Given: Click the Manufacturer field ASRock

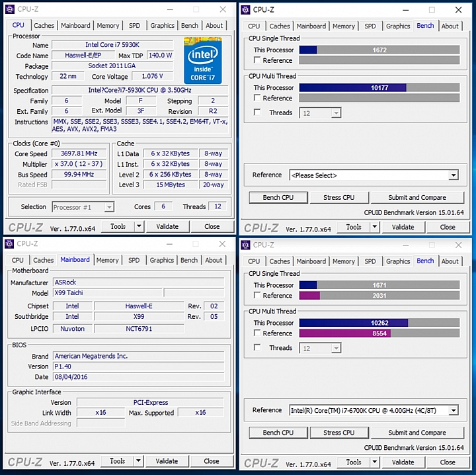Looking at the screenshot, I should (x=139, y=282).
